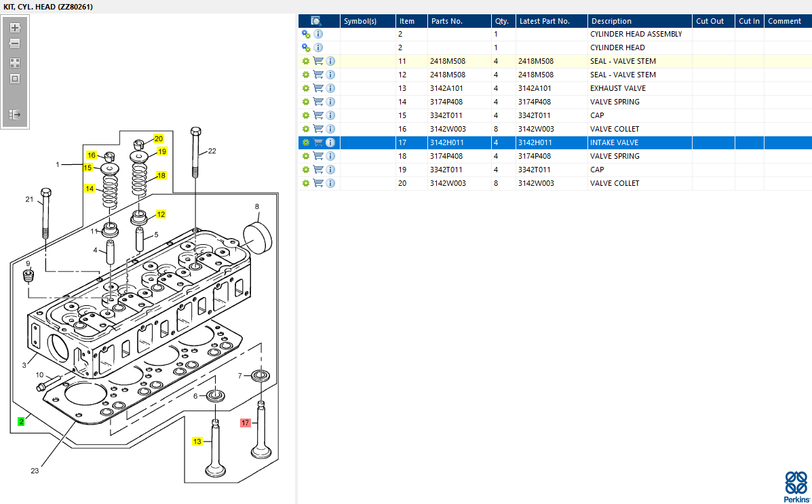Click the zoom in plus icon

[15, 28]
